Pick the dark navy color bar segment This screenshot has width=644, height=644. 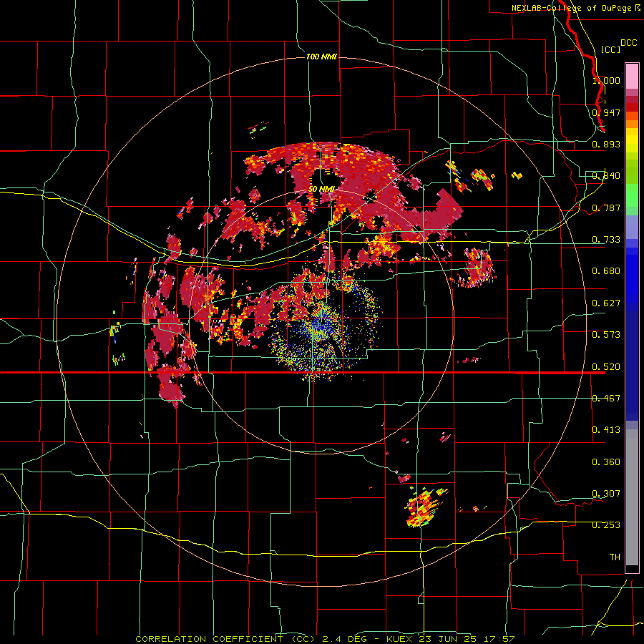pos(632,366)
